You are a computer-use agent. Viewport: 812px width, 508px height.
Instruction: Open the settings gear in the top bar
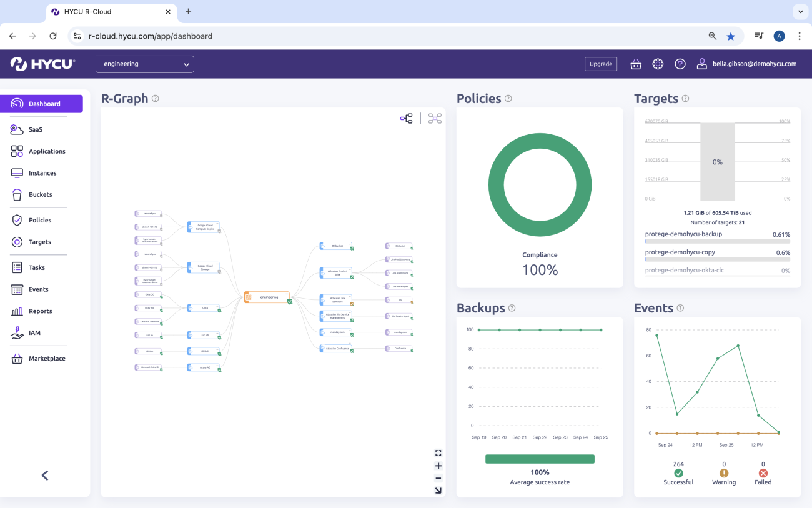tap(658, 64)
